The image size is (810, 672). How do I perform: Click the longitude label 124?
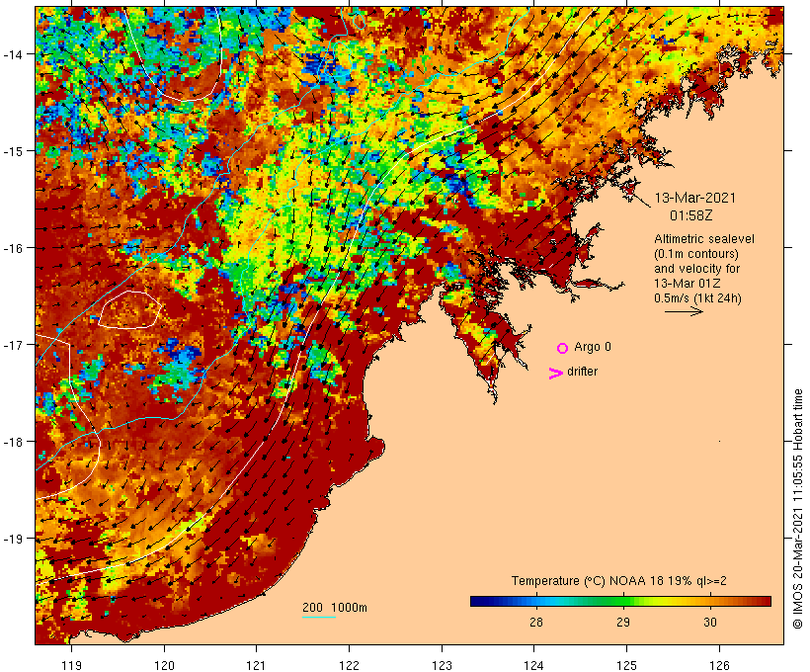coord(534,665)
